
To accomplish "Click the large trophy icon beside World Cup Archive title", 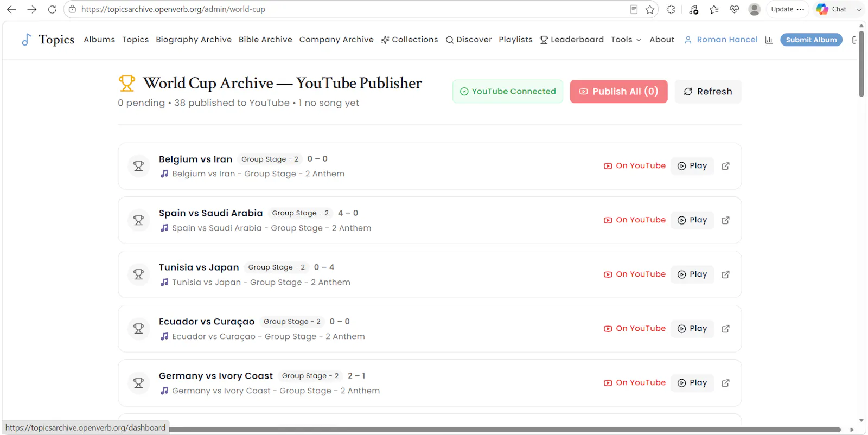I will [127, 83].
